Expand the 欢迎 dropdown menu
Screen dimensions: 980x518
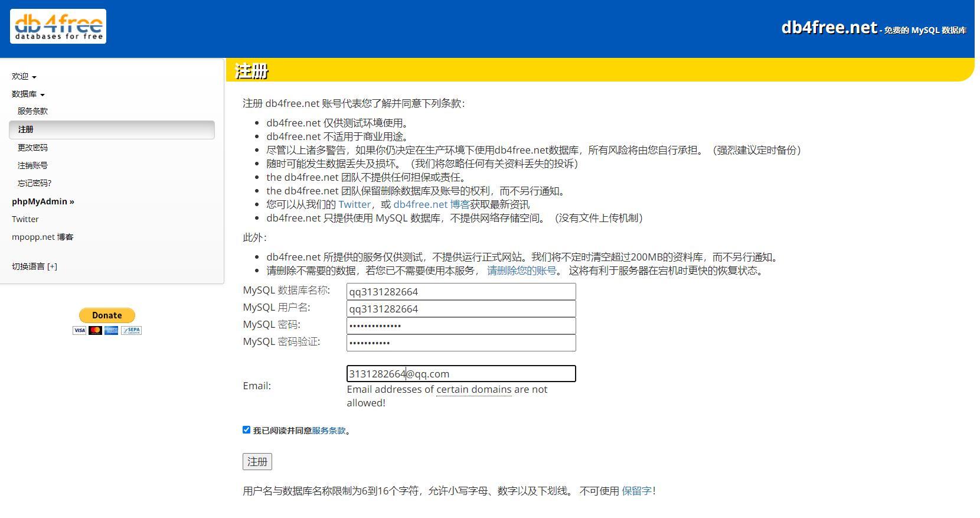pos(24,77)
